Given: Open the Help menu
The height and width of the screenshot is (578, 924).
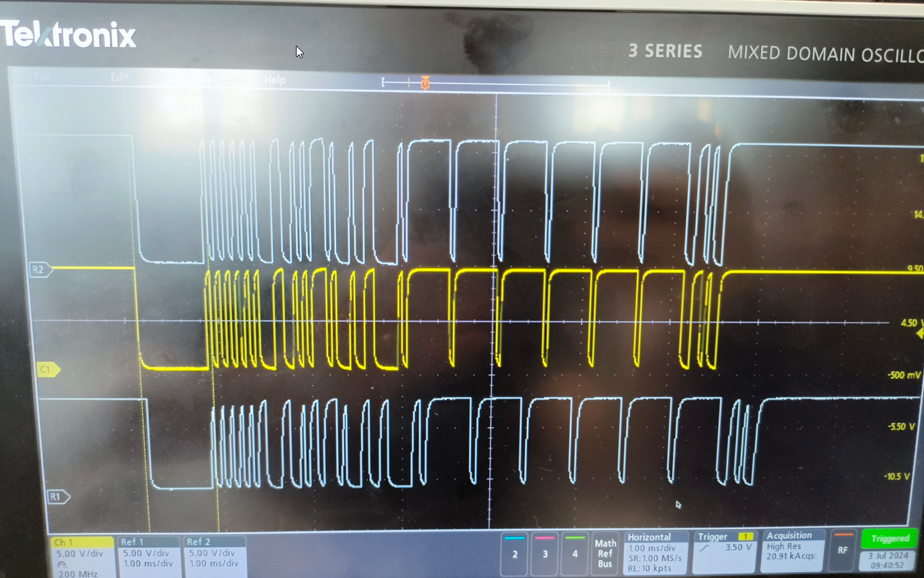Looking at the screenshot, I should coord(274,80).
